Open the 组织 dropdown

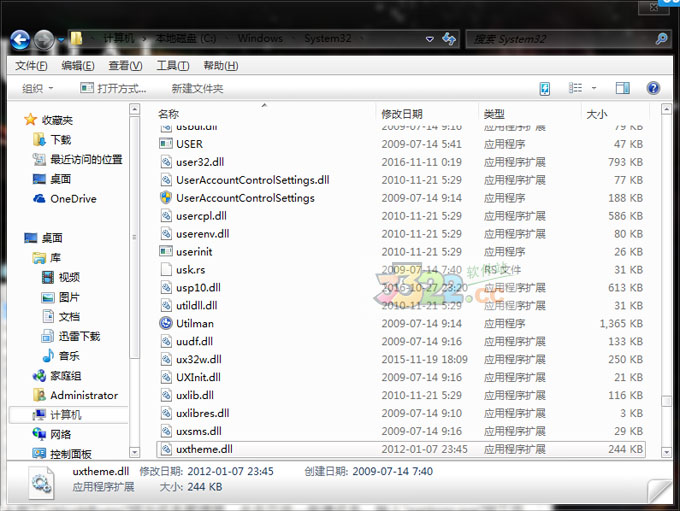[x=38, y=88]
